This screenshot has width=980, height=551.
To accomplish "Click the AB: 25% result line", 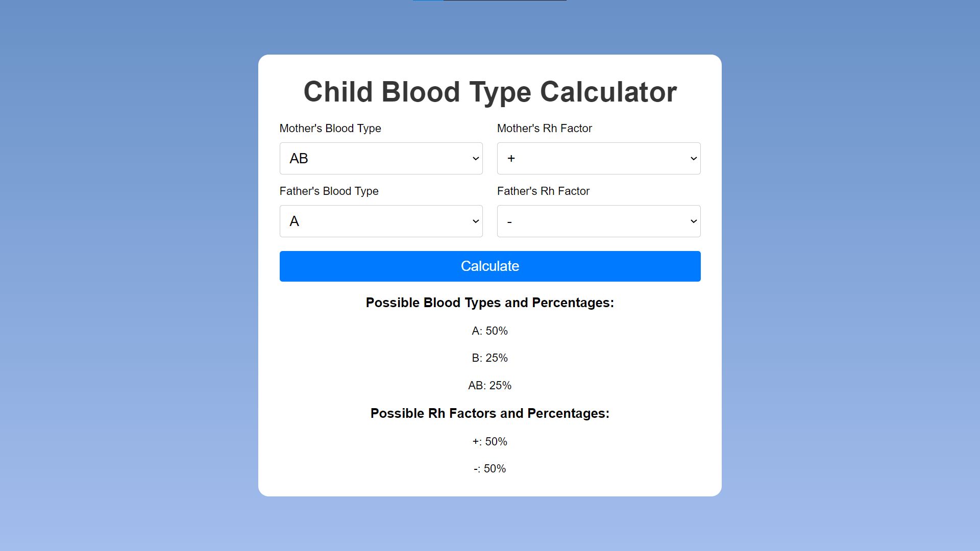I will (490, 386).
